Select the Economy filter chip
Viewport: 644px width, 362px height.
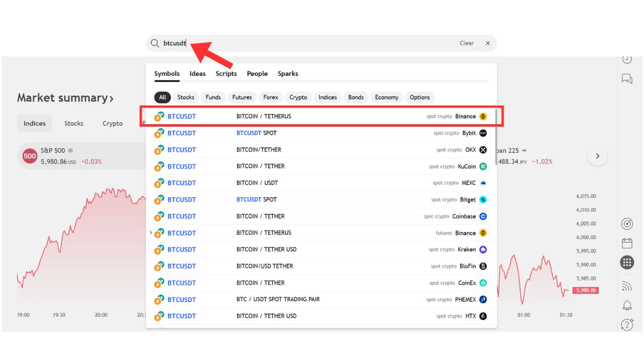[386, 97]
